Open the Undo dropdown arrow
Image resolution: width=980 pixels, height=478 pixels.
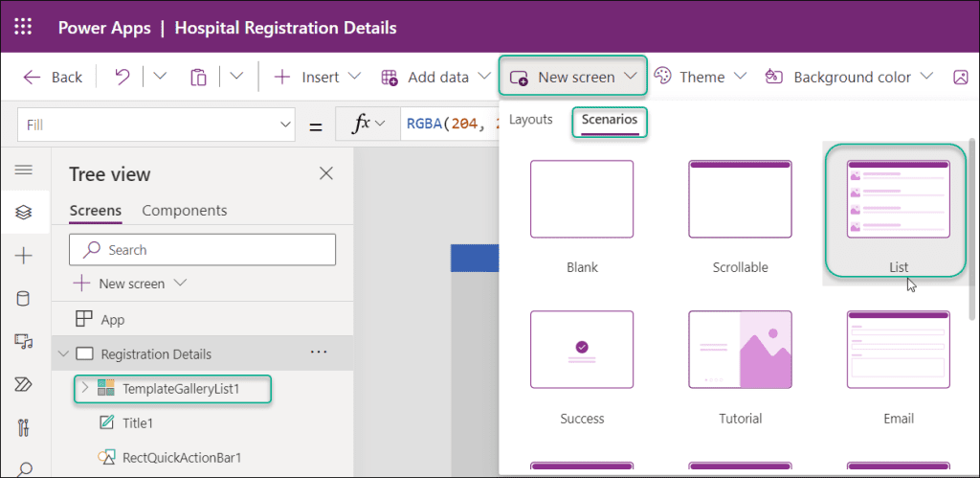[x=160, y=77]
